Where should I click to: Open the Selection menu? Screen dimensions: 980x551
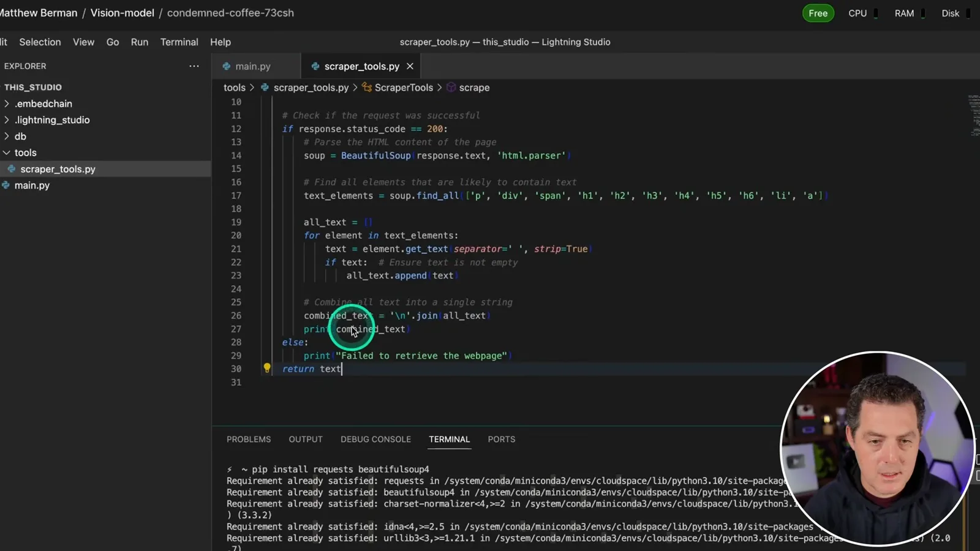(40, 42)
